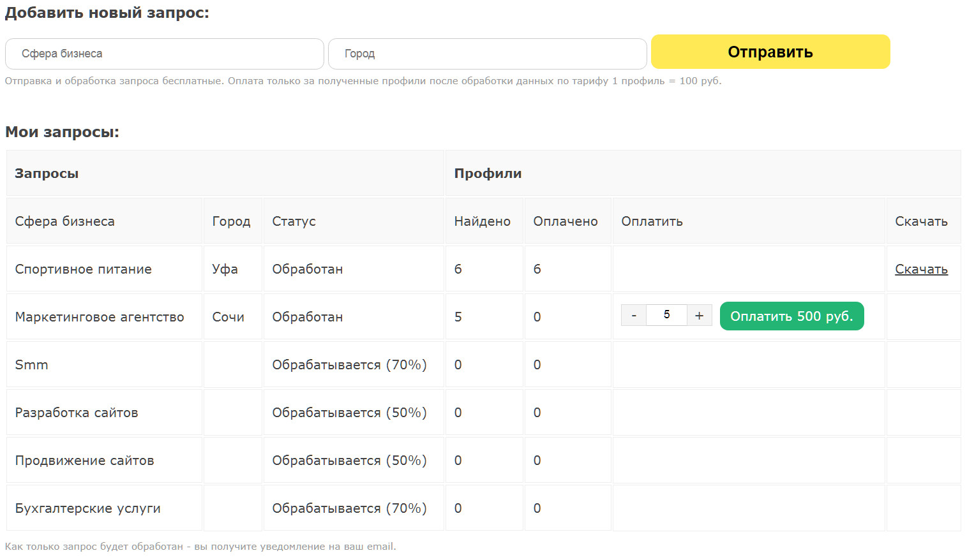The image size is (967, 560).
Task: Download Спортивное питание profiles via Скачать link
Action: click(921, 269)
